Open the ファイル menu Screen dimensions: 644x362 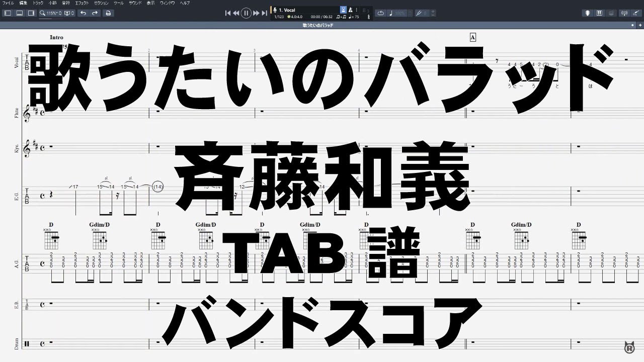click(x=8, y=3)
